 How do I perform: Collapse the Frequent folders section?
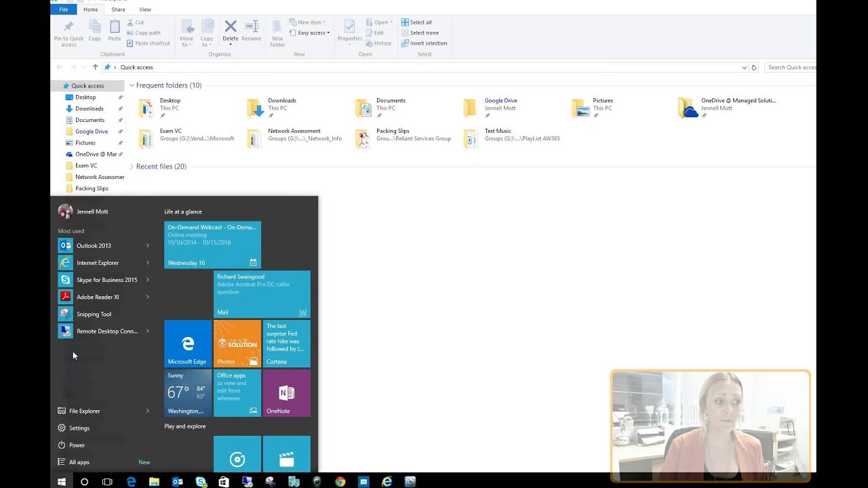132,85
